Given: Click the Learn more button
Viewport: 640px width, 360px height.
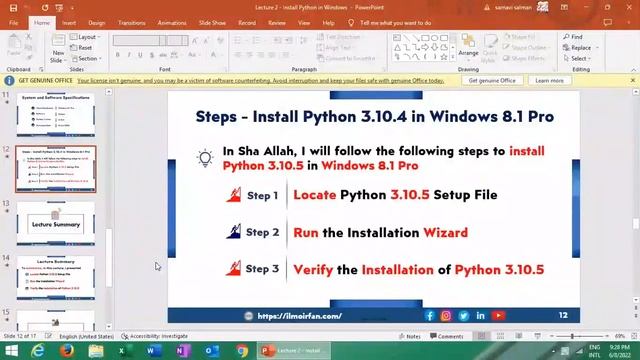Looking at the screenshot, I should tap(549, 80).
